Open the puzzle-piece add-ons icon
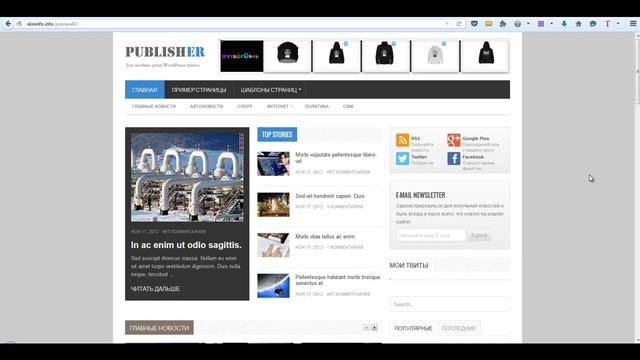Image resolution: width=640 pixels, height=360 pixels. point(503,24)
